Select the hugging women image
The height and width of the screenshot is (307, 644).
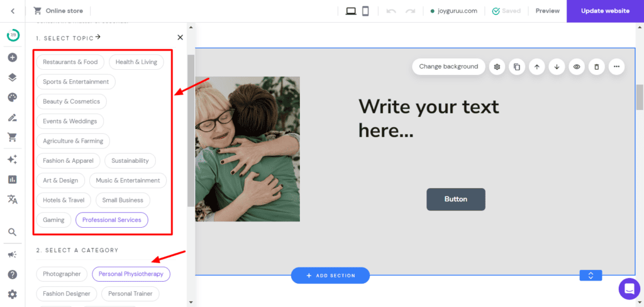[247, 148]
